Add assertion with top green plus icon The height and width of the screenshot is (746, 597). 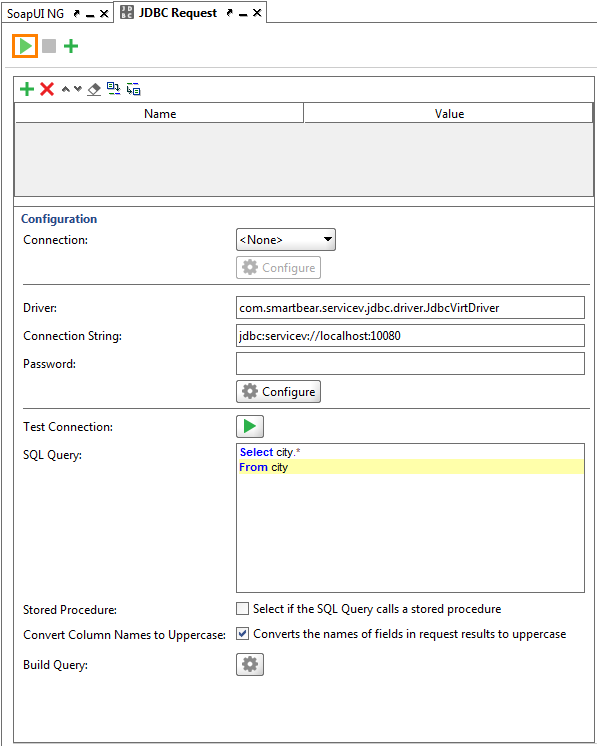71,46
